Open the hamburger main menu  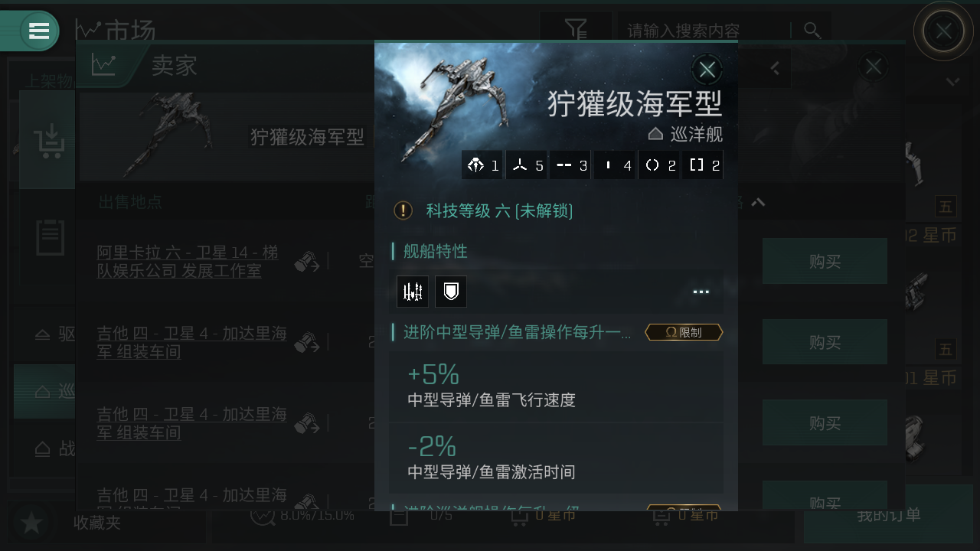38,31
